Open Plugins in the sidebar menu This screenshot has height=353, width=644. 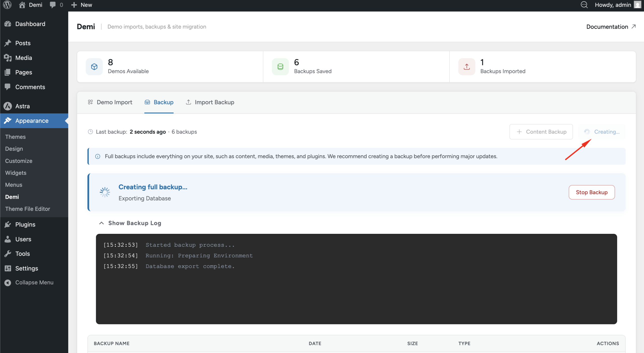(25, 224)
